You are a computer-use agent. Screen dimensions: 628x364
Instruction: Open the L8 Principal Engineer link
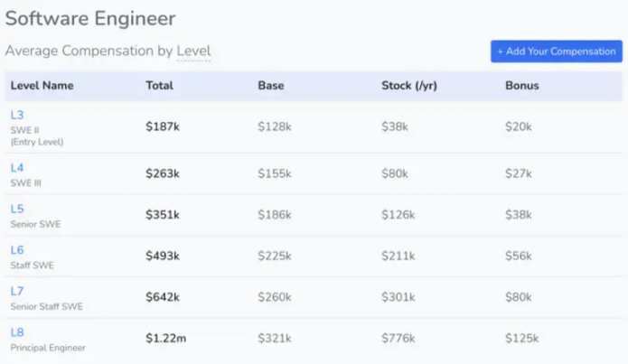coord(17,332)
